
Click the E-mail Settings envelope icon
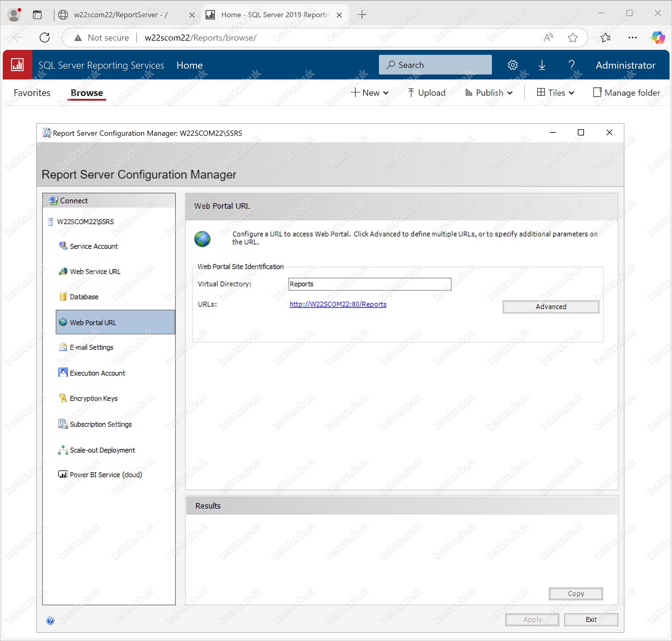[x=63, y=347]
